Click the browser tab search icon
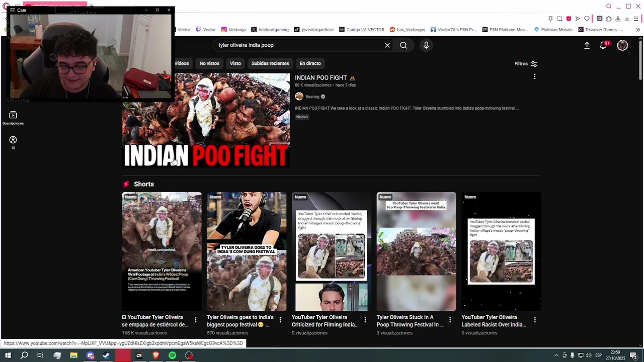This screenshot has width=644, height=362. [x=609, y=7]
